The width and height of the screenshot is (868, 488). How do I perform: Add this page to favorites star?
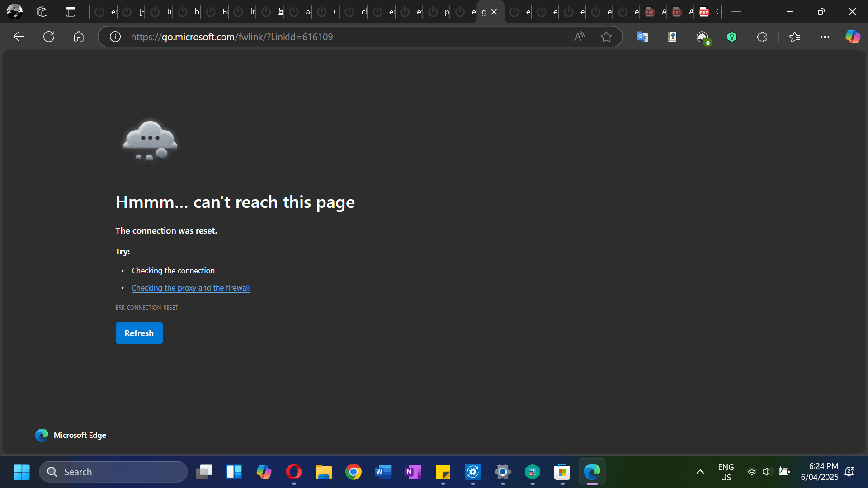(x=606, y=37)
